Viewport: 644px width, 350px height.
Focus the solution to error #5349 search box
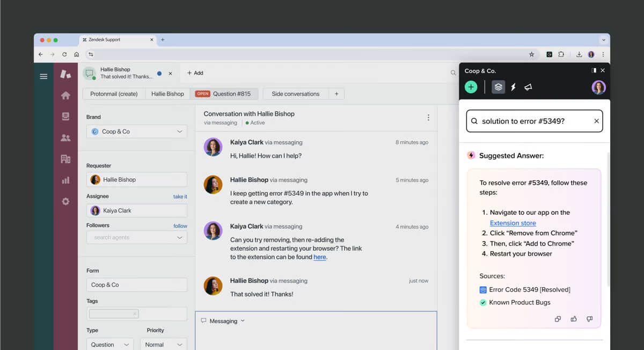[x=535, y=121]
